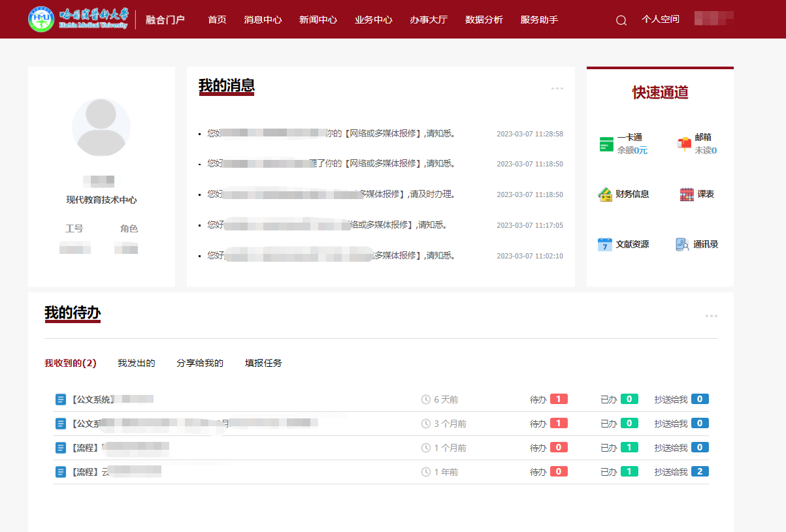Click the search magnifier icon in header
This screenshot has width=786, height=532.
[621, 20]
